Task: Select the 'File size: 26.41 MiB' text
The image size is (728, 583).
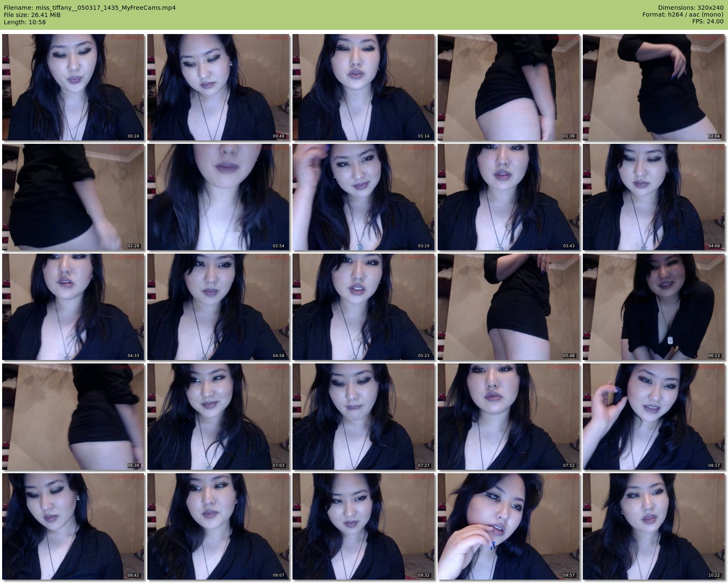Action: pyautogui.click(x=32, y=15)
